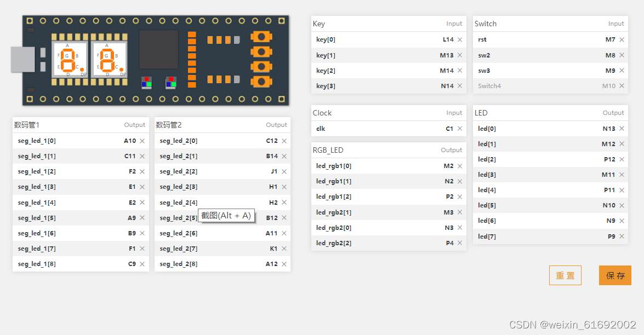Image resolution: width=644 pixels, height=335 pixels.
Task: Remove led[6] pin N9
Action: 622,221
